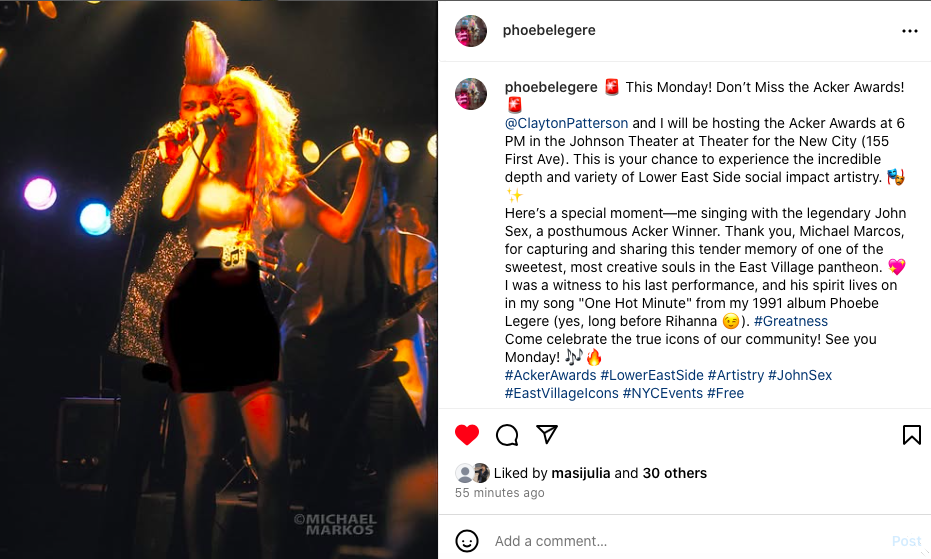Open the #AckerAwards hashtag
Viewport: 931px width, 559px height.
click(550, 375)
